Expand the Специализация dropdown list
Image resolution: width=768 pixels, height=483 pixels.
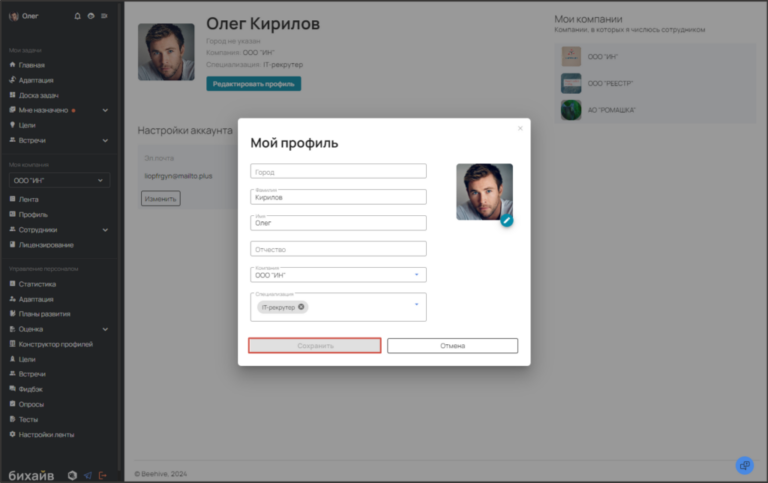click(x=416, y=304)
